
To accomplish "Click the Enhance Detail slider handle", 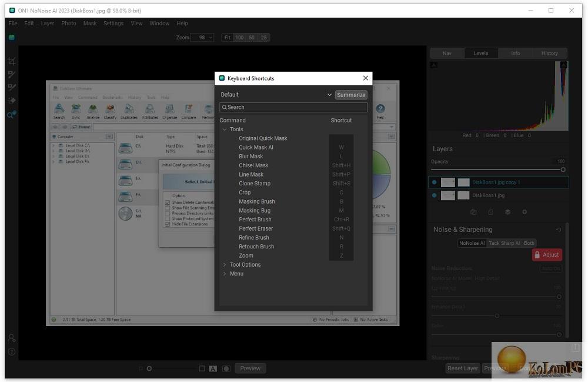I will tap(497, 315).
